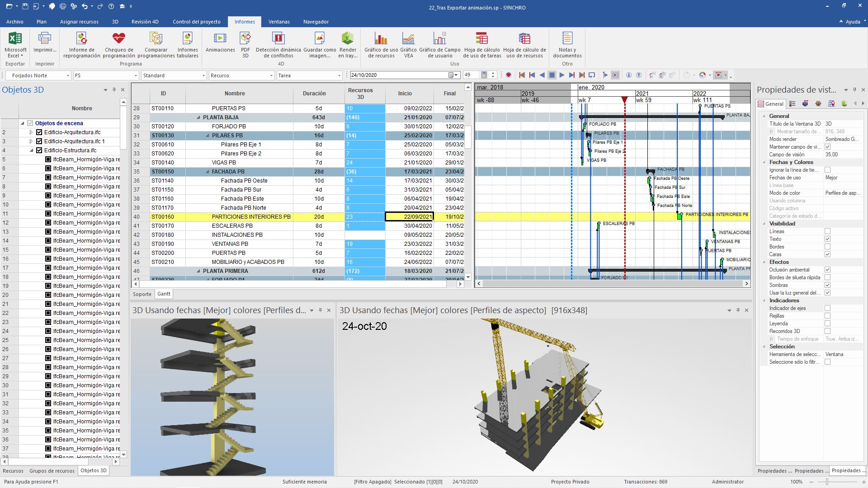Click Guardar como imagen
Image resolution: width=868 pixels, height=488 pixels.
point(319,43)
